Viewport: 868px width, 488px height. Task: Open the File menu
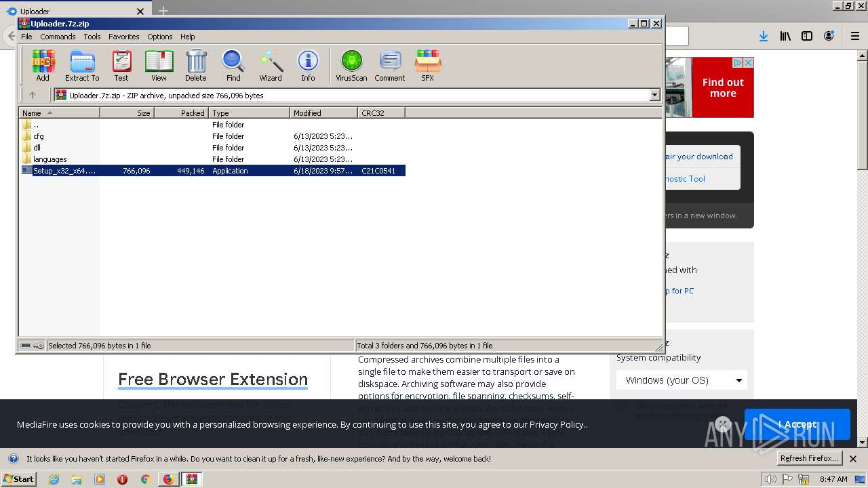click(x=26, y=37)
